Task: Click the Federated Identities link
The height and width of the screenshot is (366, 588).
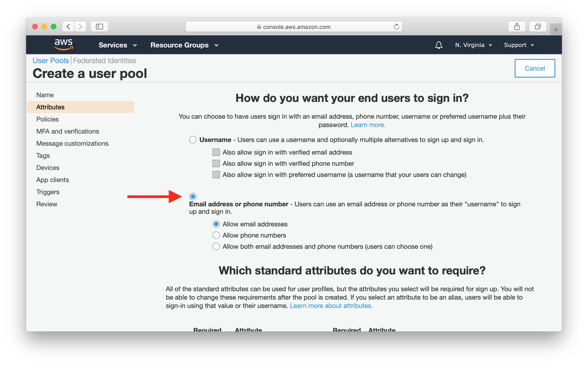Action: (x=104, y=61)
